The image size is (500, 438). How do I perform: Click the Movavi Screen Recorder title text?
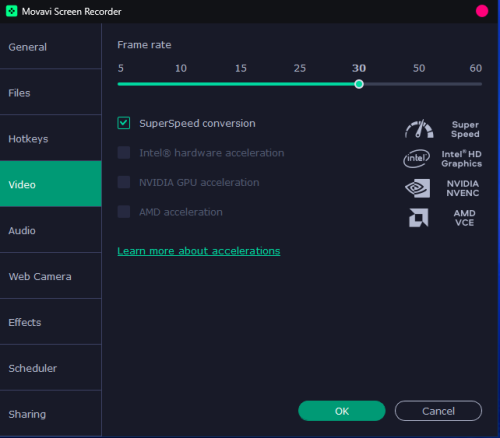coord(72,12)
